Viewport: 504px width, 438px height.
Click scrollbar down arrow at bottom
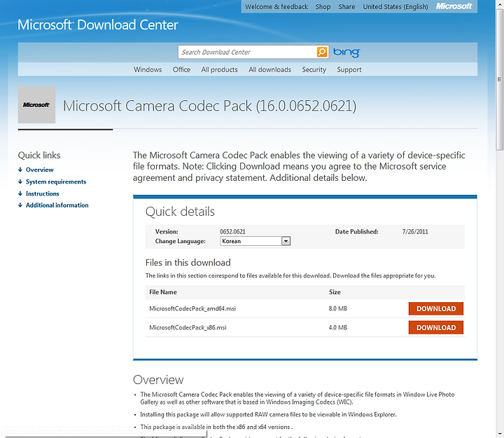(x=500, y=434)
